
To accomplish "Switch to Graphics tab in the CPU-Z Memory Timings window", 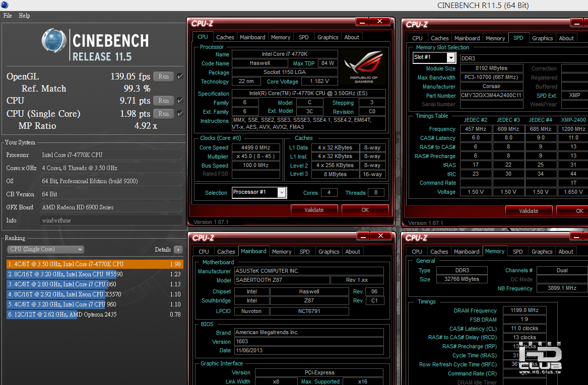I will tap(542, 252).
